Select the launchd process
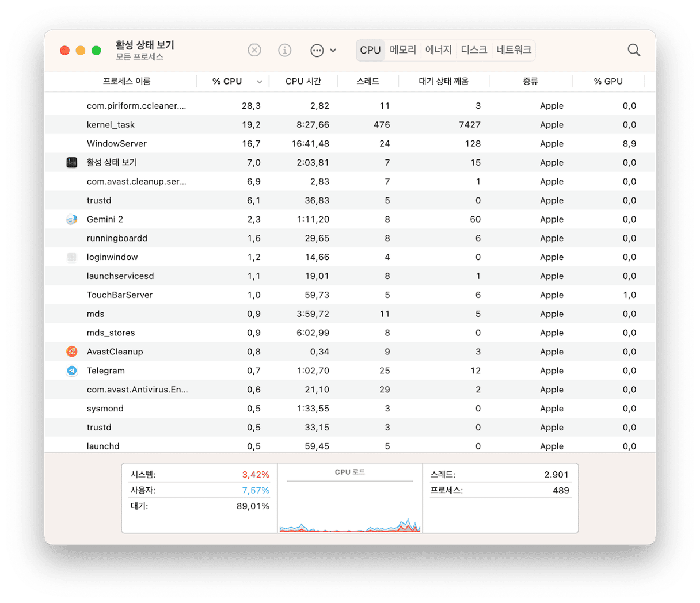Viewport: 700px width, 603px height. coord(350,446)
